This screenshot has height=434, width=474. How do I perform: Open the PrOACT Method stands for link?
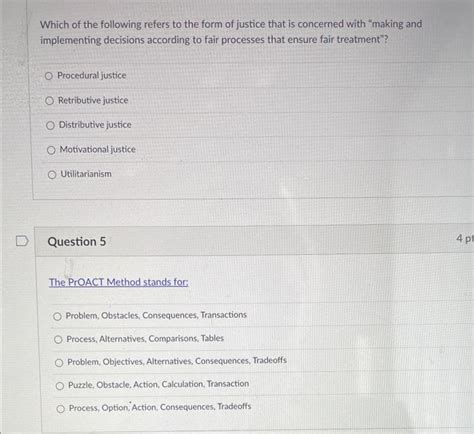pos(119,282)
